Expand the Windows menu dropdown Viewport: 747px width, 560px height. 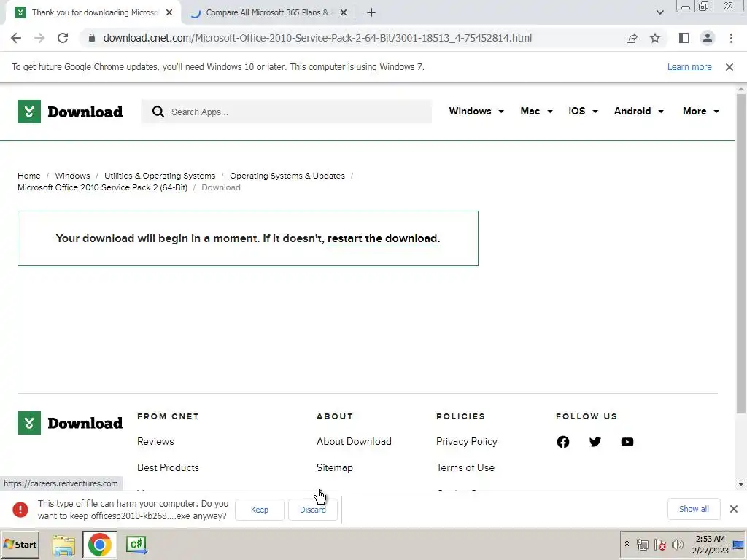point(476,112)
